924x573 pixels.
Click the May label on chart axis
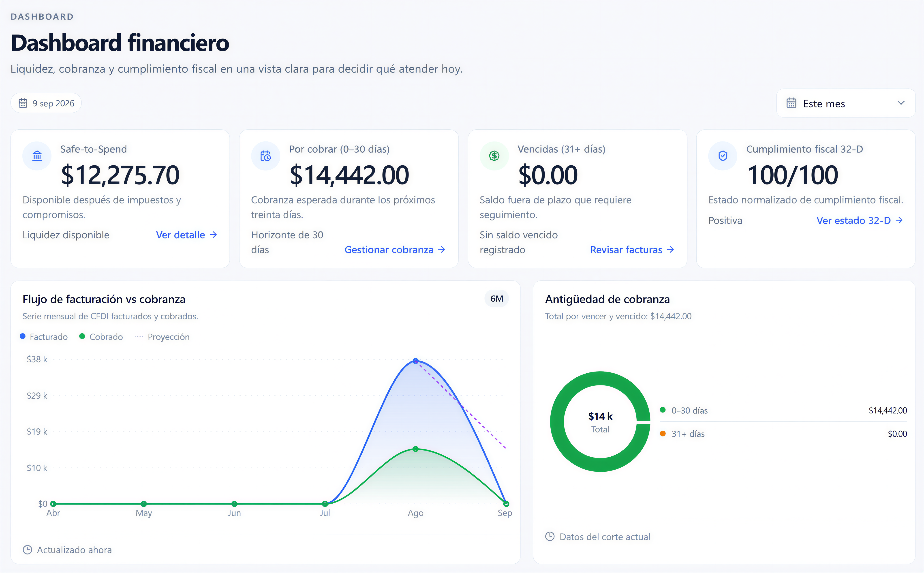[144, 513]
